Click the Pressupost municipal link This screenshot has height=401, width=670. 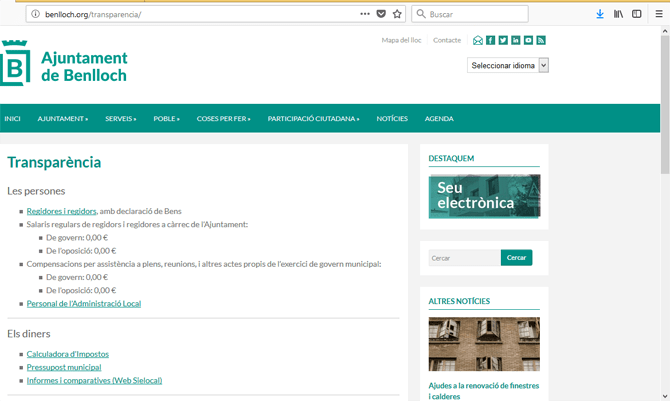tap(64, 367)
